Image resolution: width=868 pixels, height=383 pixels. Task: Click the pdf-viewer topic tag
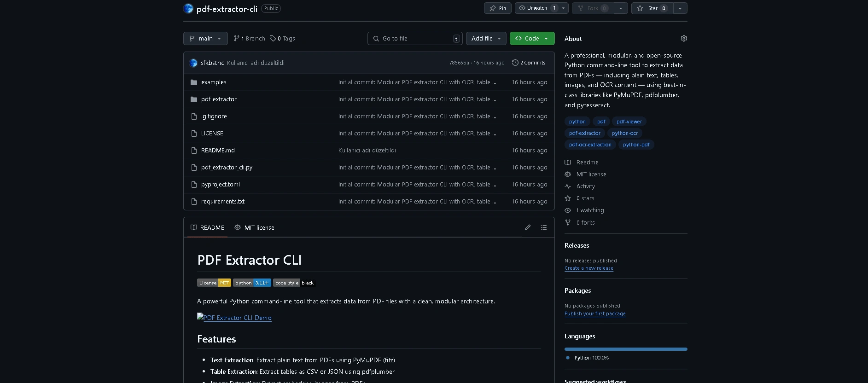[x=629, y=122]
